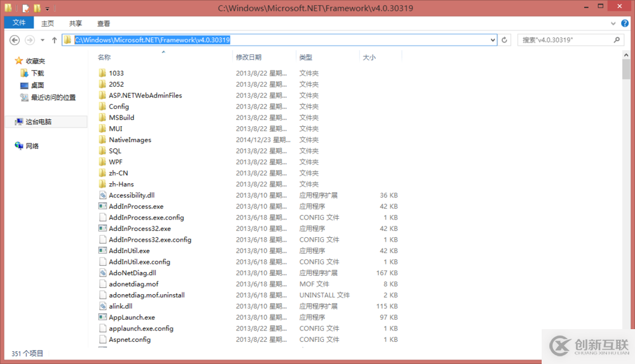Select the WPF folder icon
The image size is (635, 364).
click(x=102, y=162)
